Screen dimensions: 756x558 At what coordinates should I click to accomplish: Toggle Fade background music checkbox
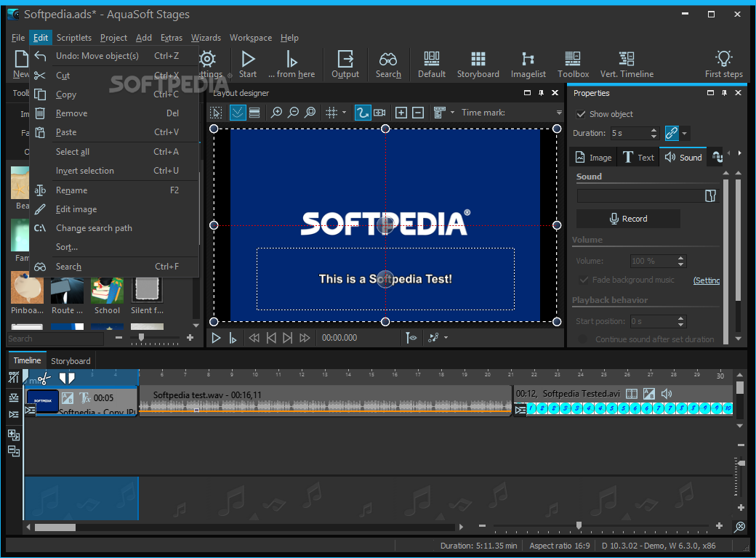583,280
